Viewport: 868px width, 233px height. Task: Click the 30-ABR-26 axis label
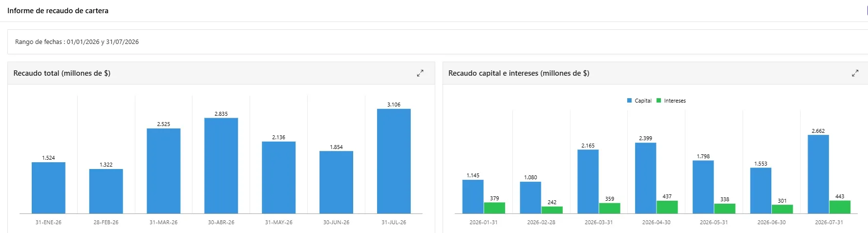(x=221, y=222)
